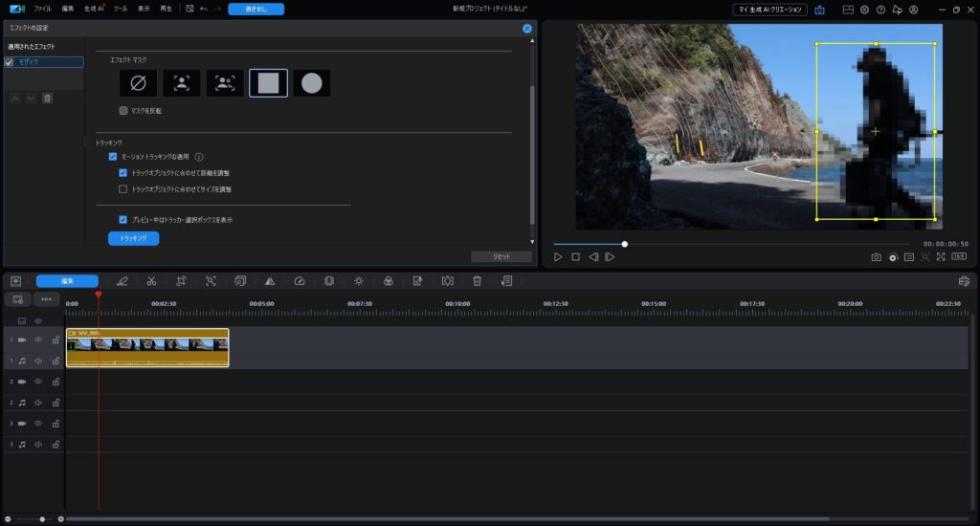Open the 16:9 aspect ratio dropdown
The height and width of the screenshot is (526, 980).
(x=958, y=257)
